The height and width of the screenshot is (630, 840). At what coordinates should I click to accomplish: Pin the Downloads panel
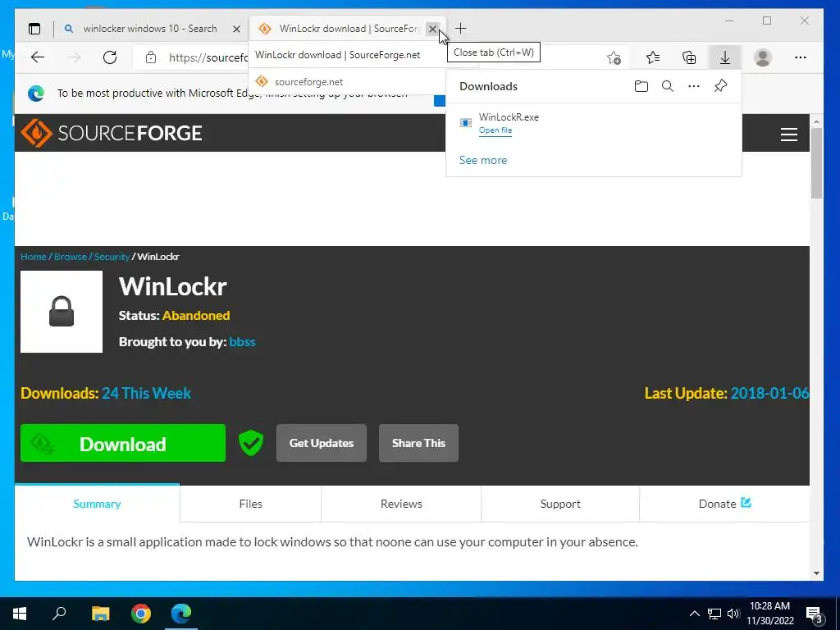(x=720, y=85)
